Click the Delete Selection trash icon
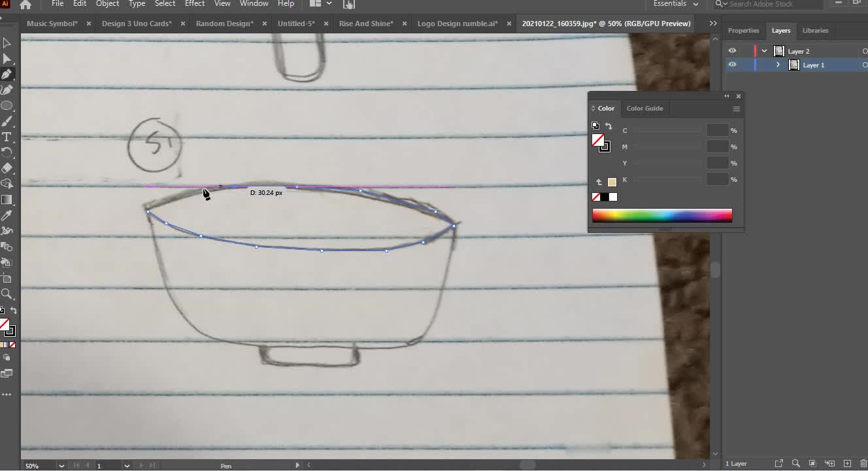This screenshot has width=868, height=471. click(862, 464)
